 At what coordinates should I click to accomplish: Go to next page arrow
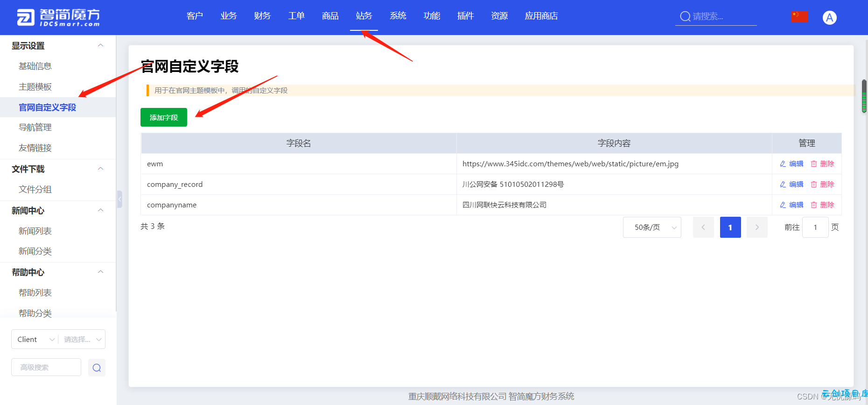click(x=757, y=227)
